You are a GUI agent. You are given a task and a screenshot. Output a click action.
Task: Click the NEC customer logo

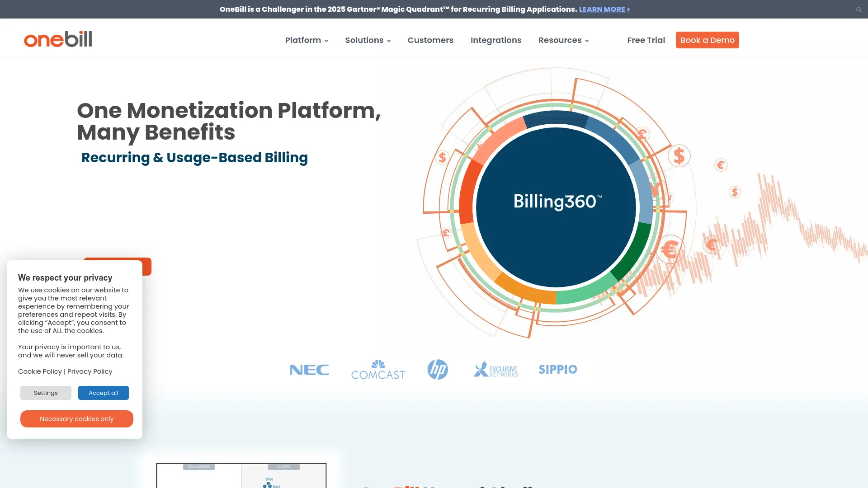(x=309, y=370)
